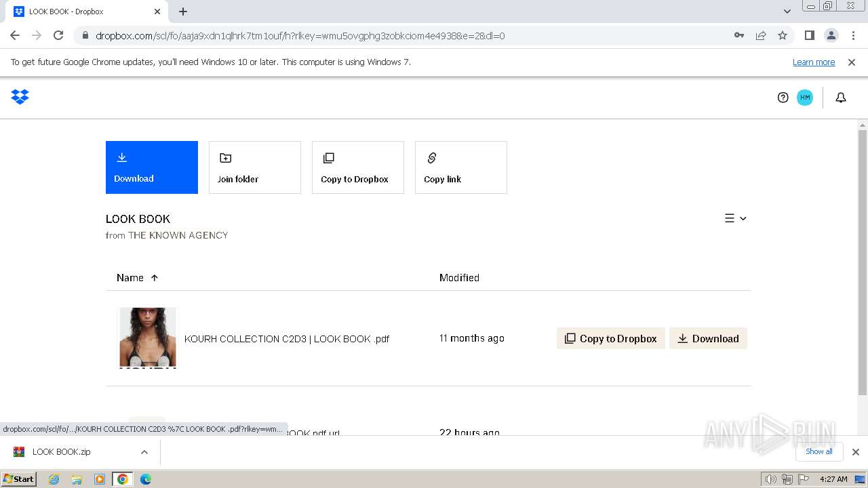Screen dimensions: 868x488
Task: Launch the media player from taskbar
Action: 100,479
